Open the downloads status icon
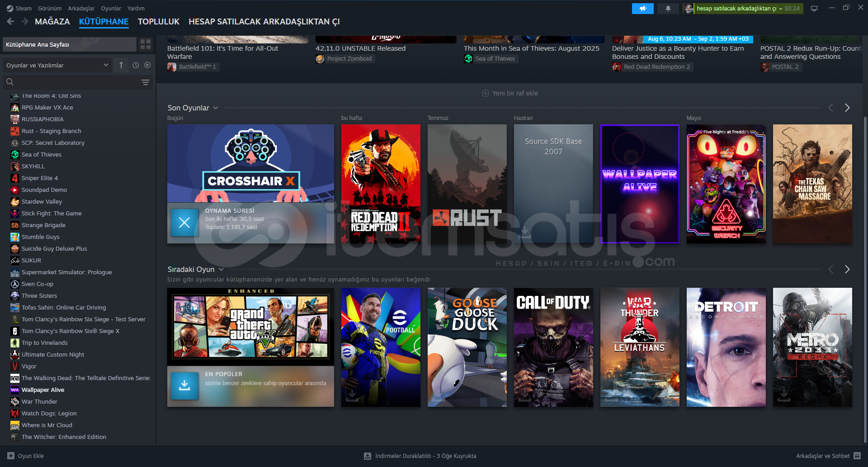The height and width of the screenshot is (467, 868). (368, 456)
